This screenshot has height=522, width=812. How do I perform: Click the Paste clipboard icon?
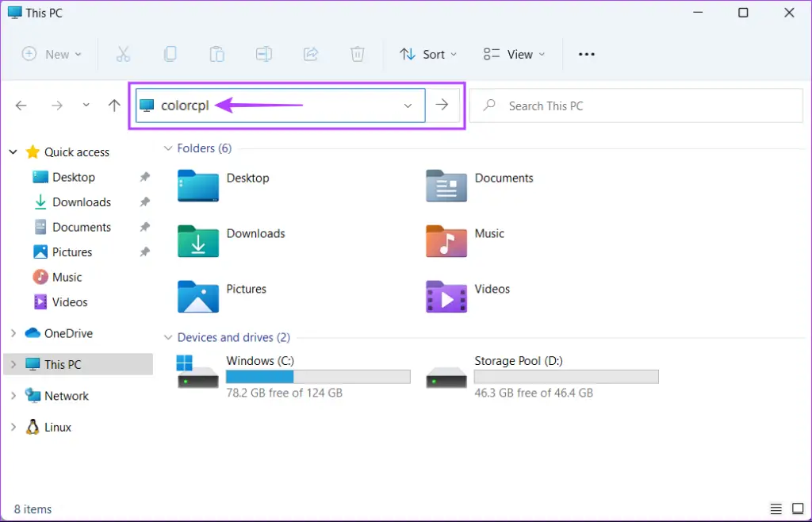(x=216, y=54)
